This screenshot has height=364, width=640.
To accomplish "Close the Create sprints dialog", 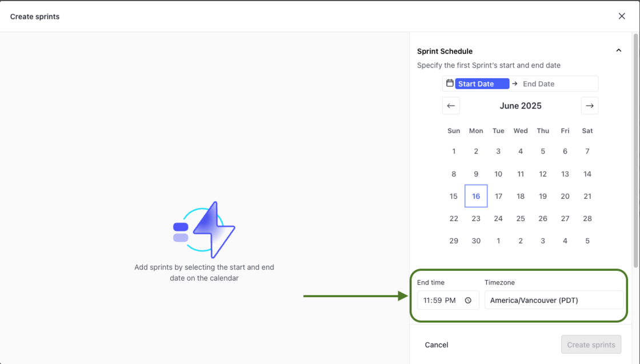I will tap(622, 16).
